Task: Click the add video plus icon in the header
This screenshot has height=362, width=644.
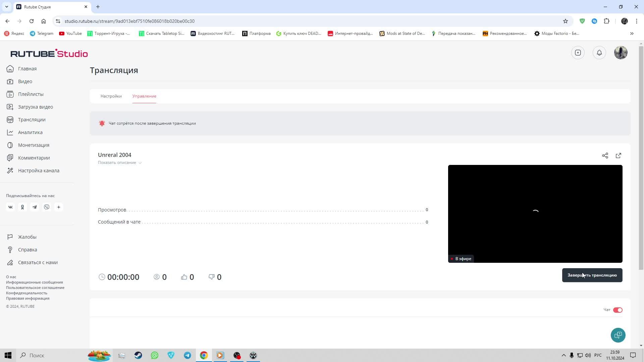Action: [x=578, y=53]
